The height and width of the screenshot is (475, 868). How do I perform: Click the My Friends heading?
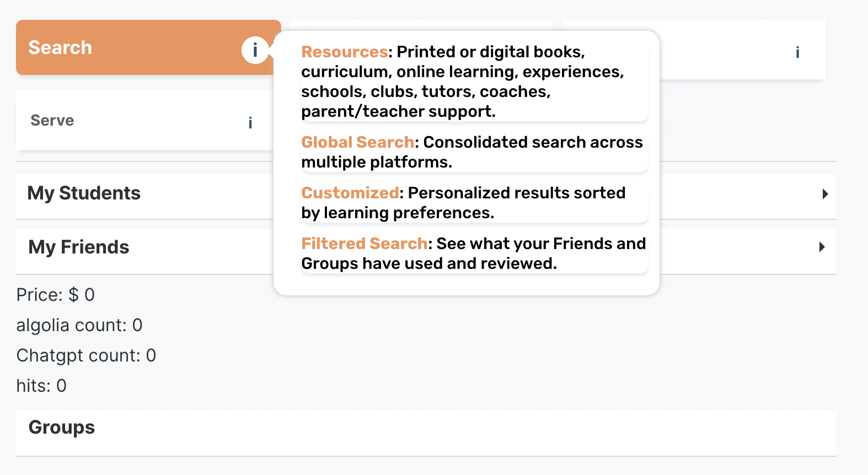79,247
